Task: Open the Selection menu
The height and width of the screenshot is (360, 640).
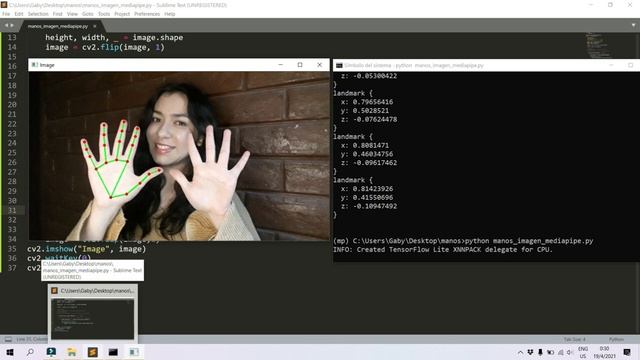Action: tap(38, 14)
